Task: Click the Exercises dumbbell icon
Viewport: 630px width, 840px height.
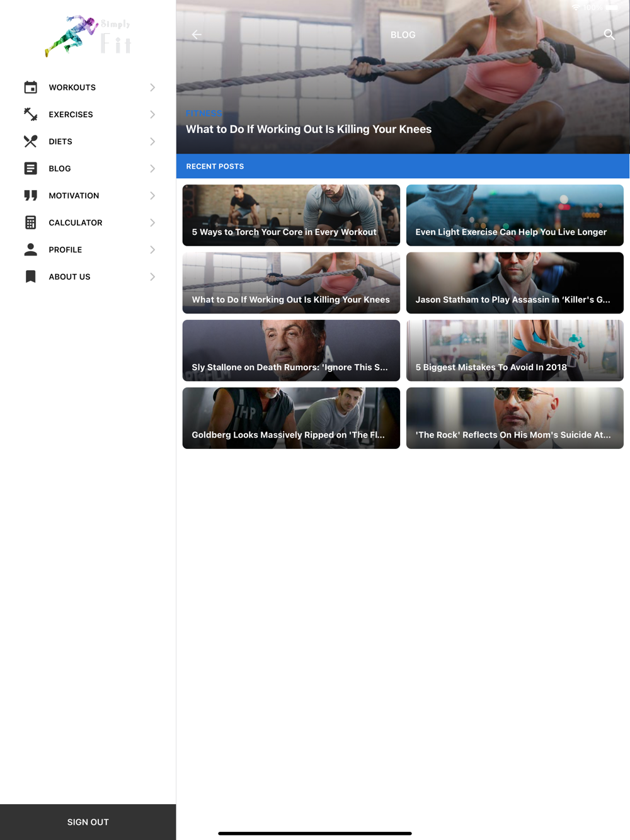Action: (30, 115)
